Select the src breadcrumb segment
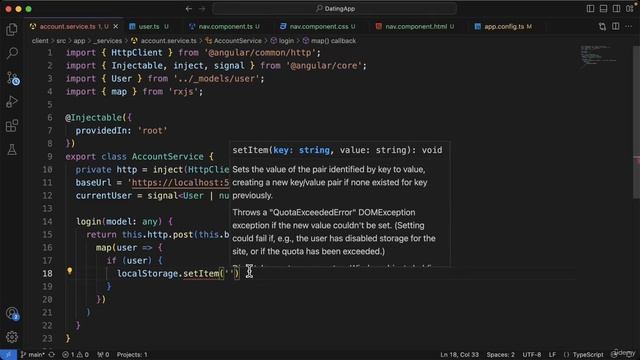 [x=61, y=41]
